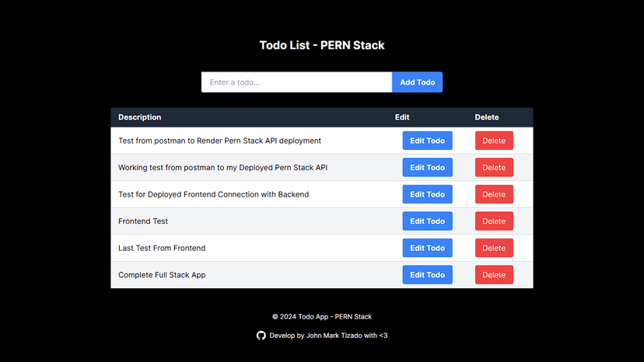Delete the 'Working test from postman' todo
This screenshot has width=644, height=362.
(494, 168)
